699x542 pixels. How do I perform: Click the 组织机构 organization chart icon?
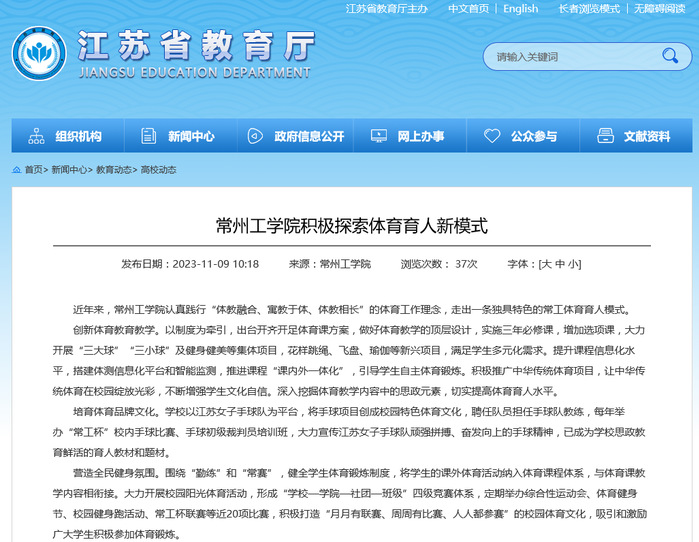pyautogui.click(x=37, y=136)
